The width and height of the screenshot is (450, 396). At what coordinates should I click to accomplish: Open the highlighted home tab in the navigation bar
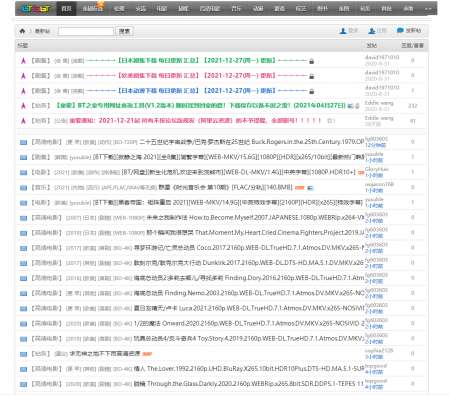click(66, 9)
